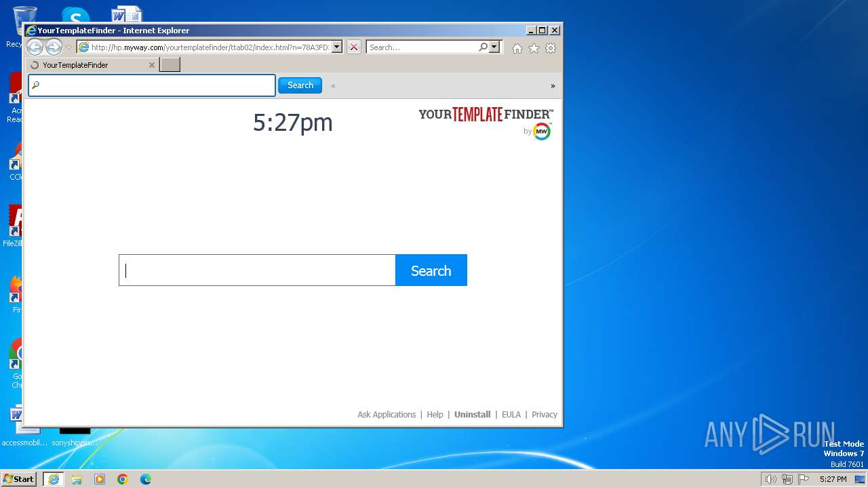Open the Word document icon at desktop top
Image resolution: width=868 pixels, height=488 pixels.
click(x=127, y=14)
